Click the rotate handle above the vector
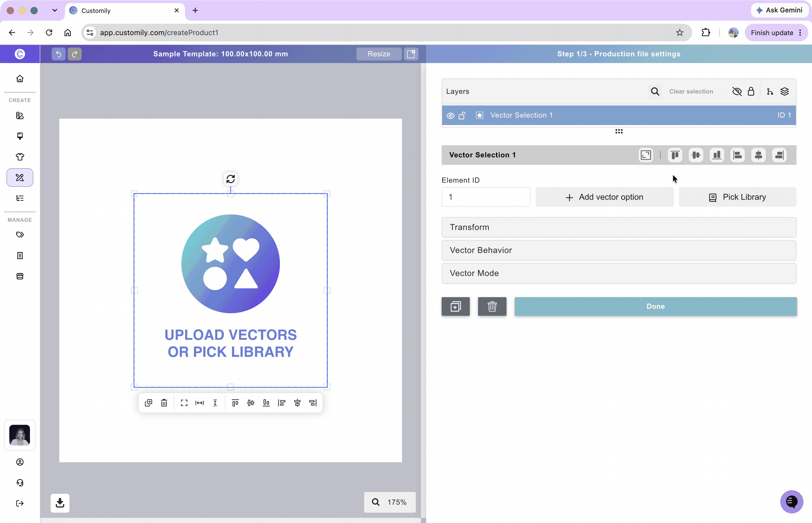Viewport: 812px width, 523px height. 230,179
